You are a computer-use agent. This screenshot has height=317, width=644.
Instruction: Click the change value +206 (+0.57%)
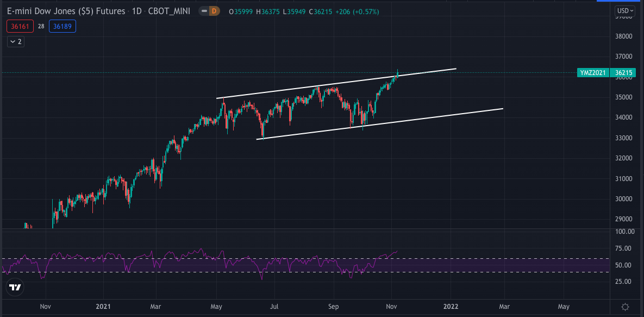click(357, 12)
